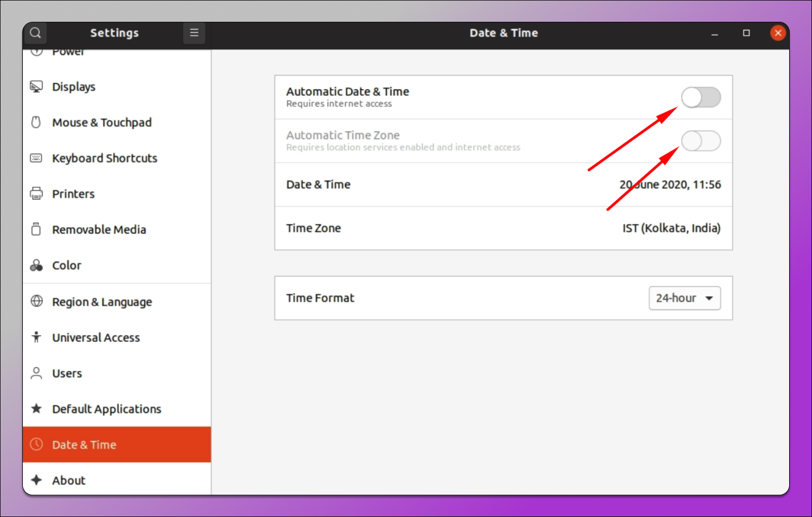Open the hamburger menu in Settings header
812x517 pixels.
pos(194,33)
